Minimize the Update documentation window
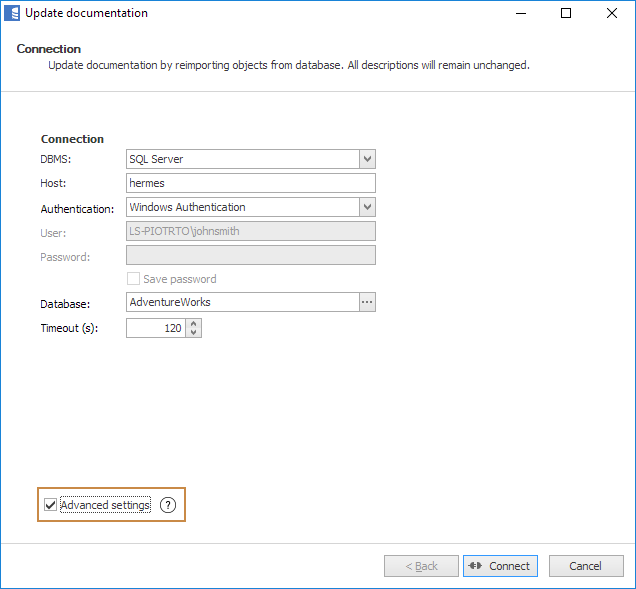Screen dimensions: 636x589 pos(520,13)
